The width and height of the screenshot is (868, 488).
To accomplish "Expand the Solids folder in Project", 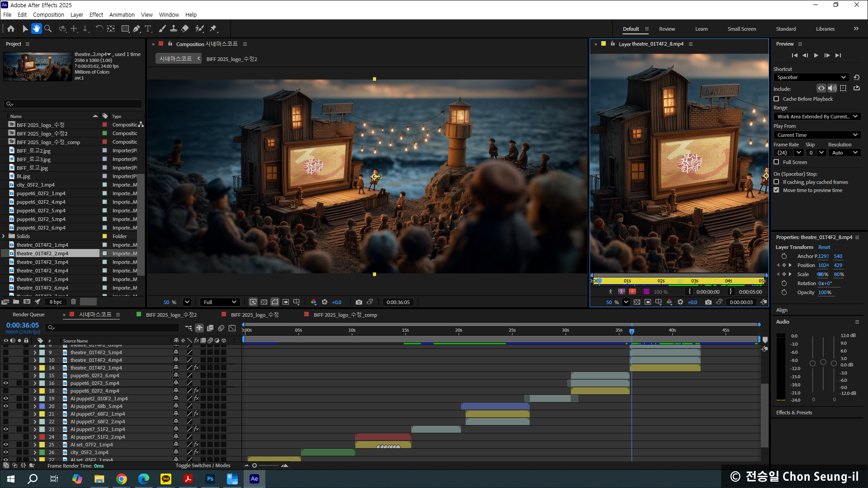I will point(4,236).
